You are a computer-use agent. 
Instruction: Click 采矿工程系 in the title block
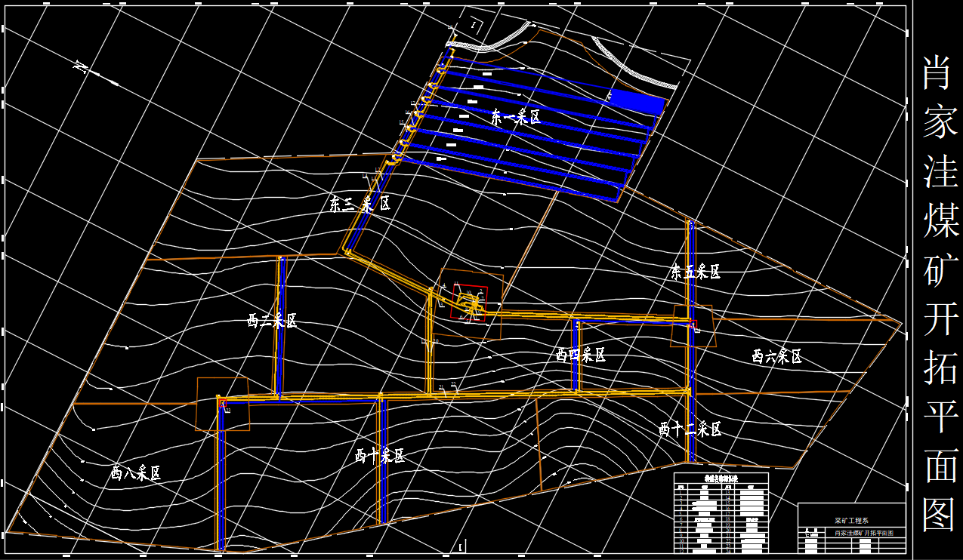click(851, 522)
